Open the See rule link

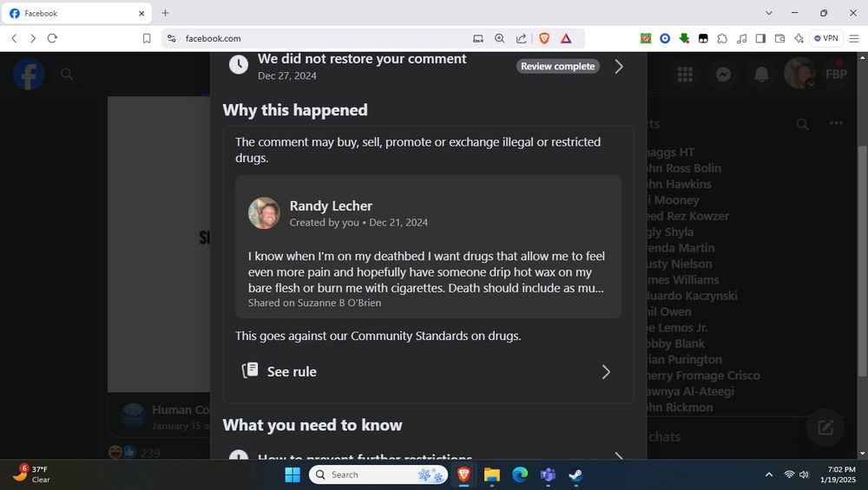(x=292, y=372)
